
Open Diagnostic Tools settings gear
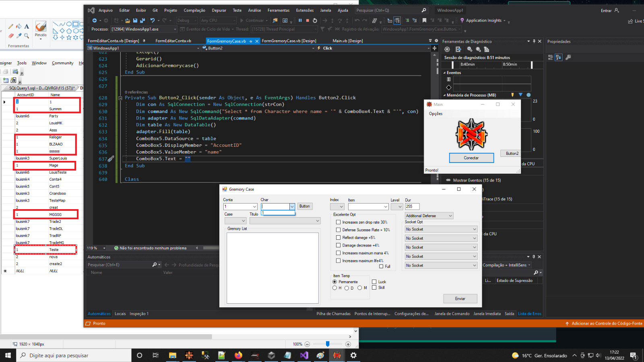point(447,49)
